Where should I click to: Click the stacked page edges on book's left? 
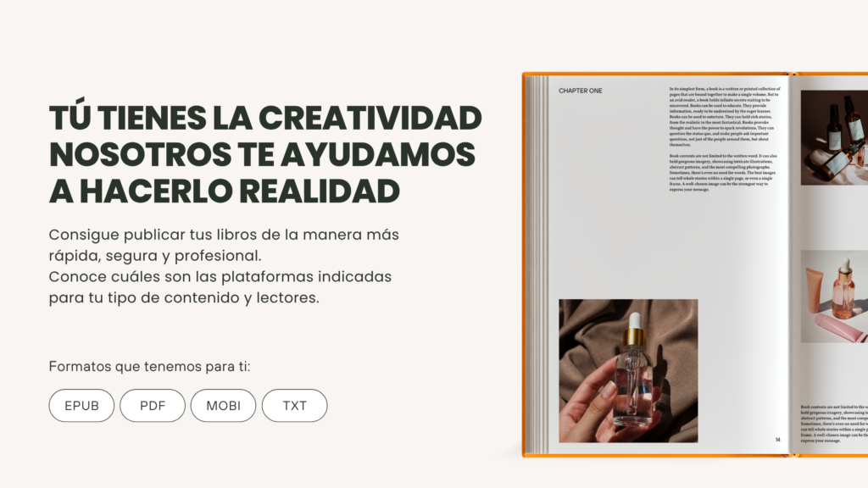[536, 263]
